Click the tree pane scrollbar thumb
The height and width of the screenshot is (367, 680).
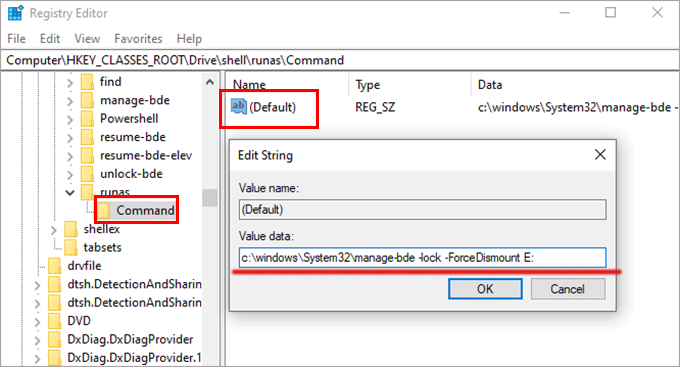pyautogui.click(x=210, y=197)
